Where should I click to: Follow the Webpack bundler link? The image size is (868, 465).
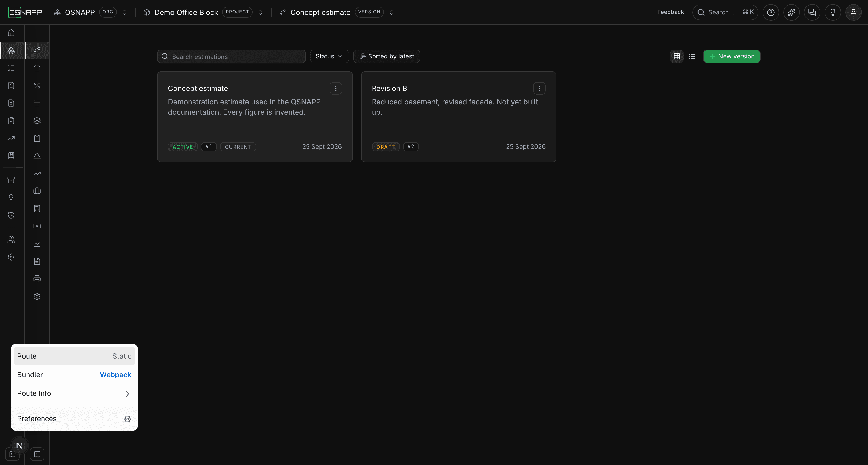coord(115,375)
